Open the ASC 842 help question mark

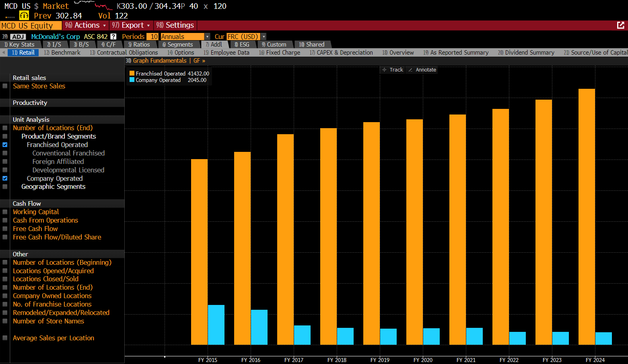(x=113, y=37)
